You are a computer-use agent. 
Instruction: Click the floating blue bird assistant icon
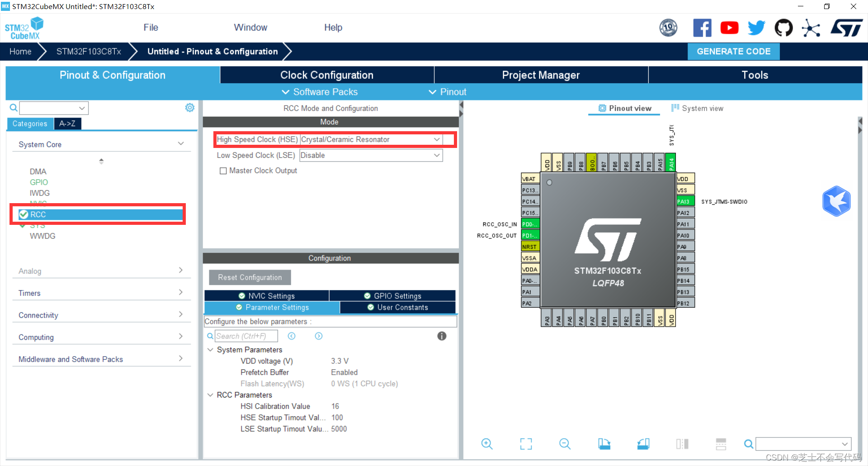(x=836, y=201)
